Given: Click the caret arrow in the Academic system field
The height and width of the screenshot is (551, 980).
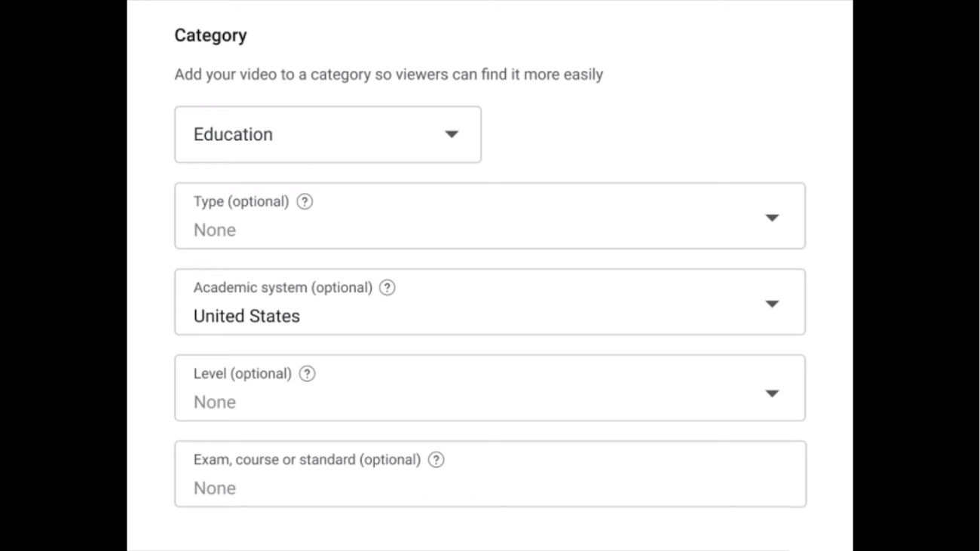Looking at the screenshot, I should [x=772, y=304].
